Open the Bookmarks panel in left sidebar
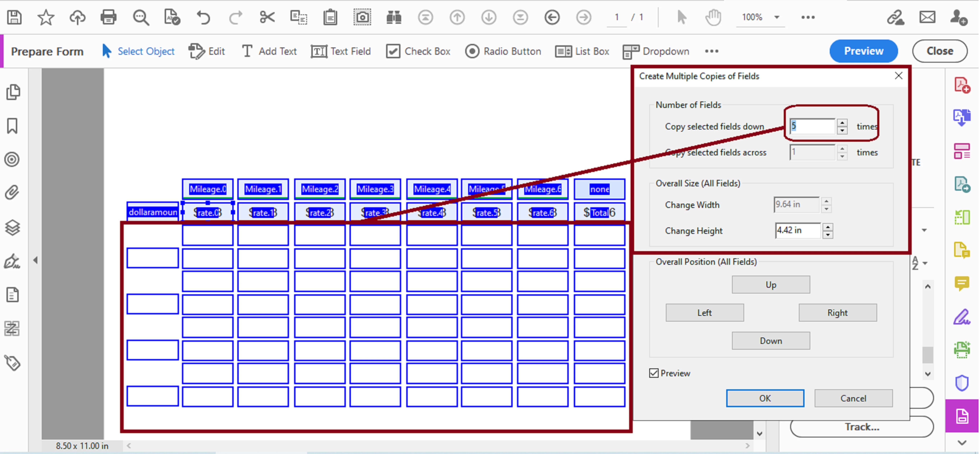Image resolution: width=980 pixels, height=454 pixels. pyautogui.click(x=13, y=126)
